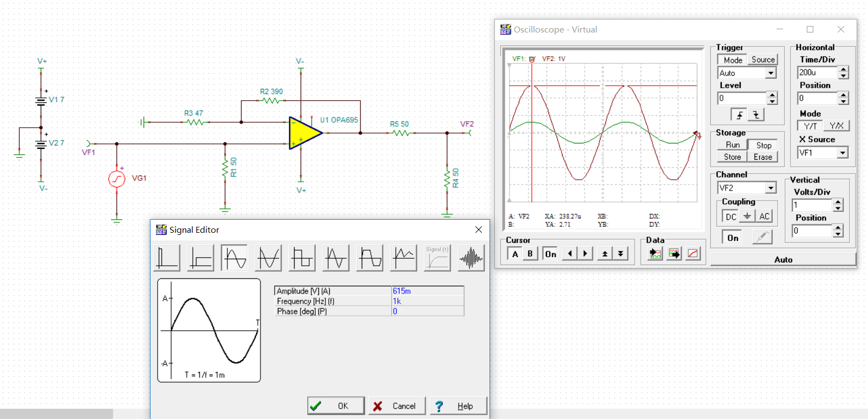
Task: Toggle the channel On button
Action: click(733, 238)
